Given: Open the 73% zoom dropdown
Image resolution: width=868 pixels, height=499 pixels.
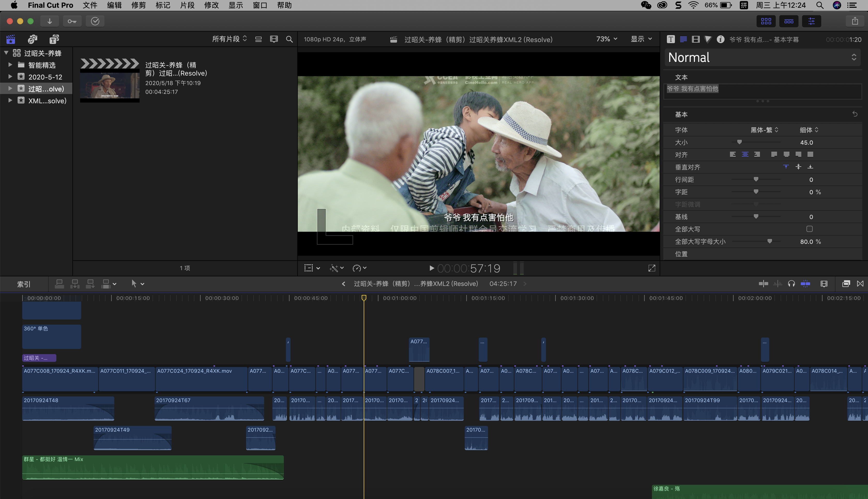Looking at the screenshot, I should click(x=606, y=39).
